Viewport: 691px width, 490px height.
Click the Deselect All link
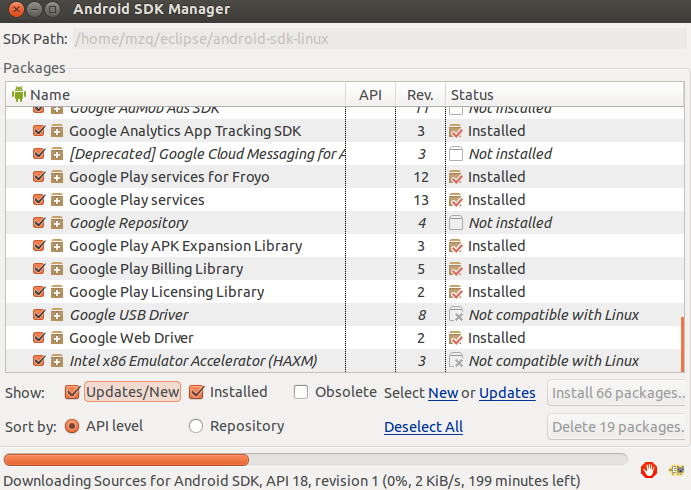pyautogui.click(x=424, y=427)
